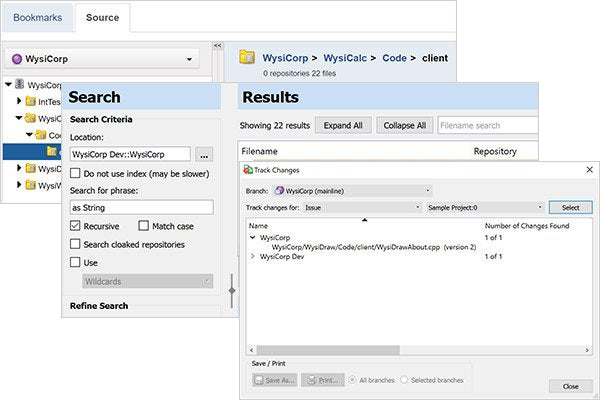Screen dimensions: 600x400
Task: Enable Do not use index checkbox
Action: click(x=75, y=173)
